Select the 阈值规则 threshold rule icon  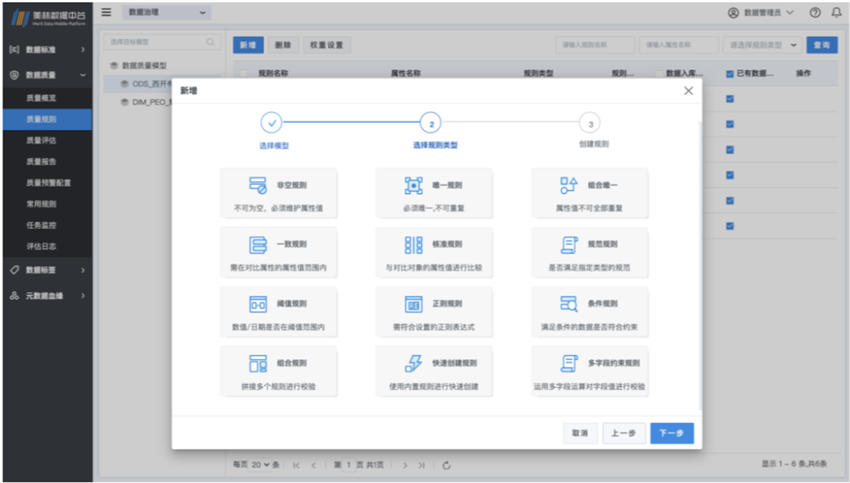257,304
